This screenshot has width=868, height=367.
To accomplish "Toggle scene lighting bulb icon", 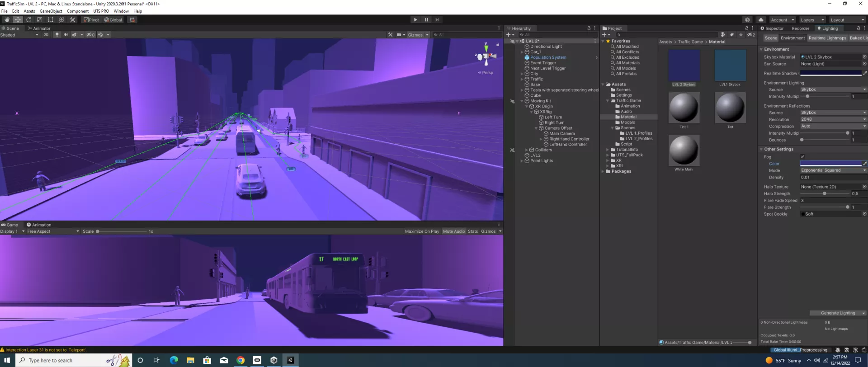I will click(57, 35).
